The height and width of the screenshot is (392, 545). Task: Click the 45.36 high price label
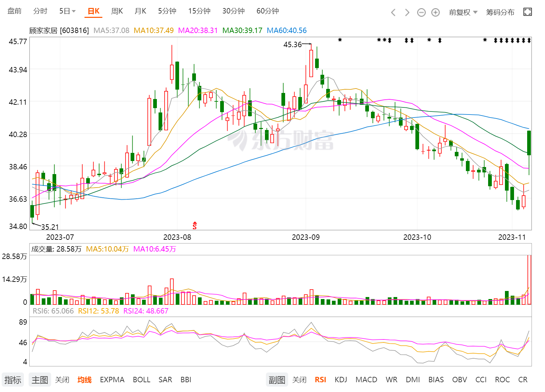click(293, 45)
